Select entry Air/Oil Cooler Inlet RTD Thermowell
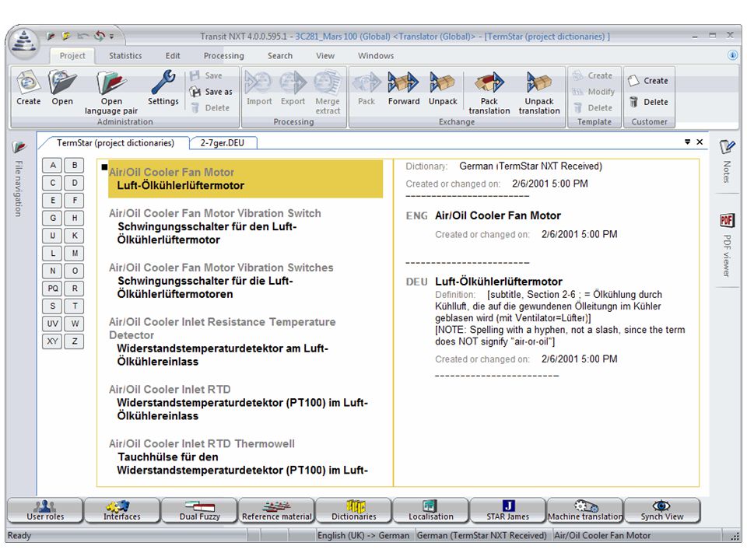Screen dimensions: 747x560 click(x=202, y=444)
